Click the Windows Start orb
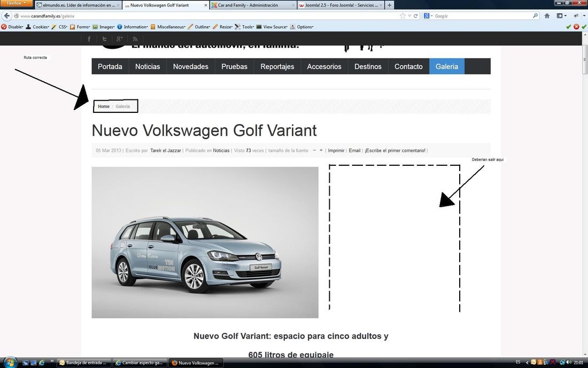Image resolution: width=588 pixels, height=368 pixels. pos(10,362)
